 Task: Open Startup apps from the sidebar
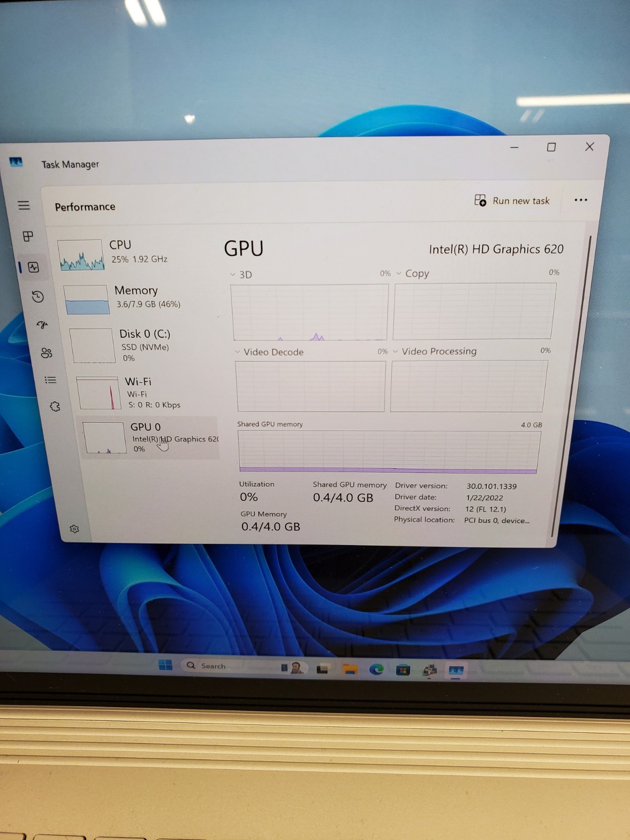click(x=42, y=325)
